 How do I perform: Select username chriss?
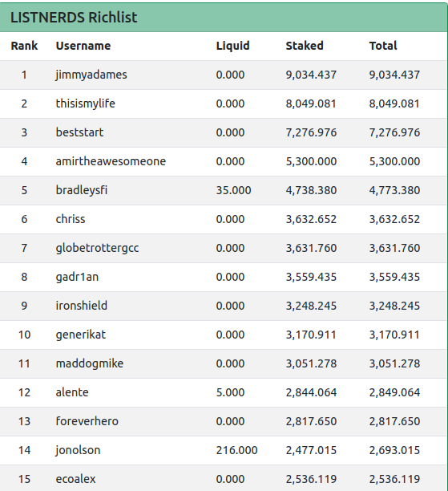click(x=71, y=219)
